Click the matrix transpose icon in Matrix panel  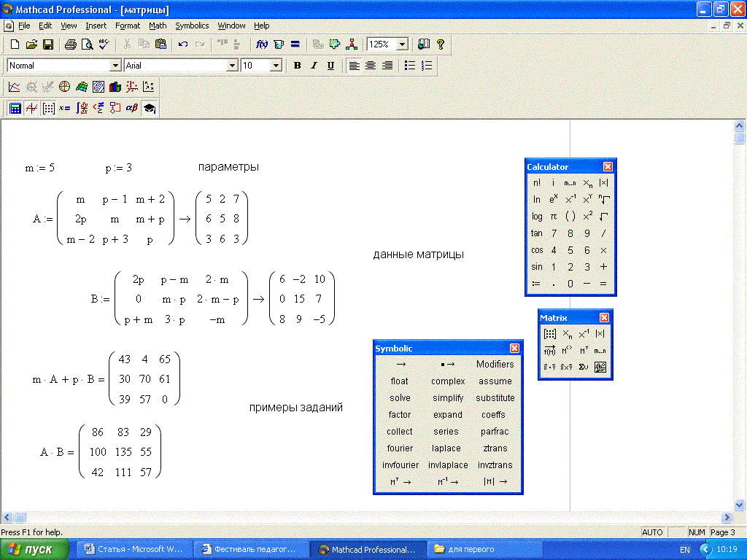583,351
